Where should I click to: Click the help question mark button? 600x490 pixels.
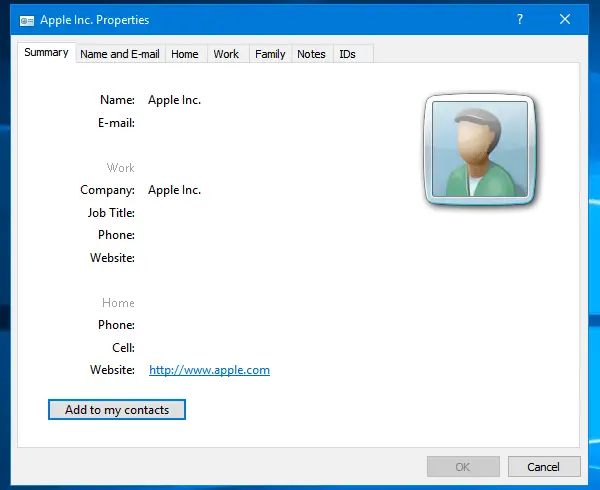[x=520, y=19]
